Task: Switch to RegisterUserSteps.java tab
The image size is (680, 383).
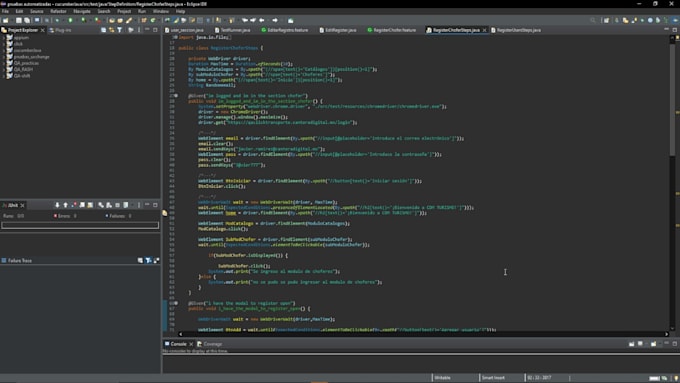Action: pos(518,30)
